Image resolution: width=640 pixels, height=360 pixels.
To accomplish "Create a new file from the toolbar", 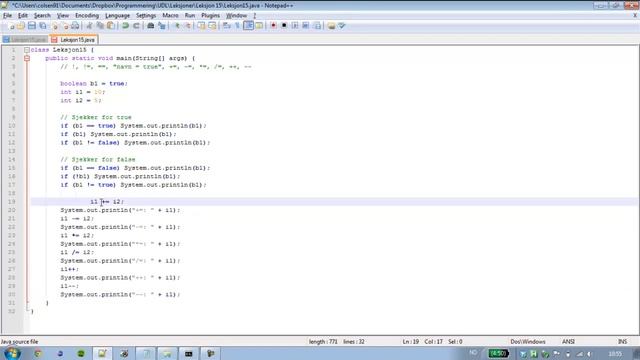I will coord(11,26).
